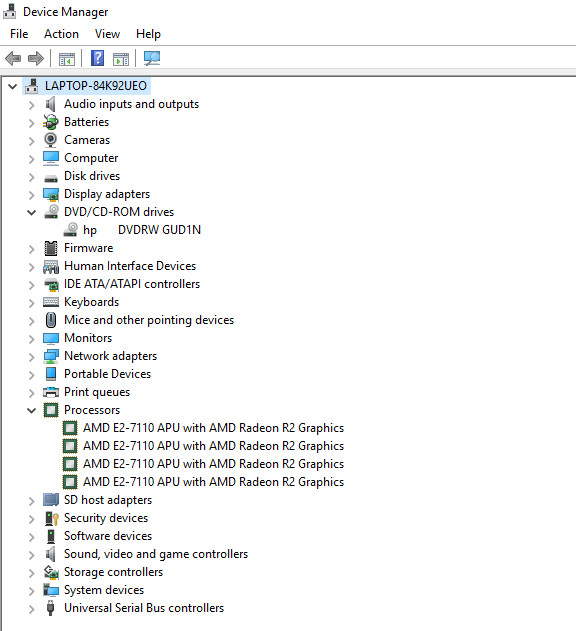Click the Scan for hardware changes icon
576x631 pixels.
pos(152,58)
